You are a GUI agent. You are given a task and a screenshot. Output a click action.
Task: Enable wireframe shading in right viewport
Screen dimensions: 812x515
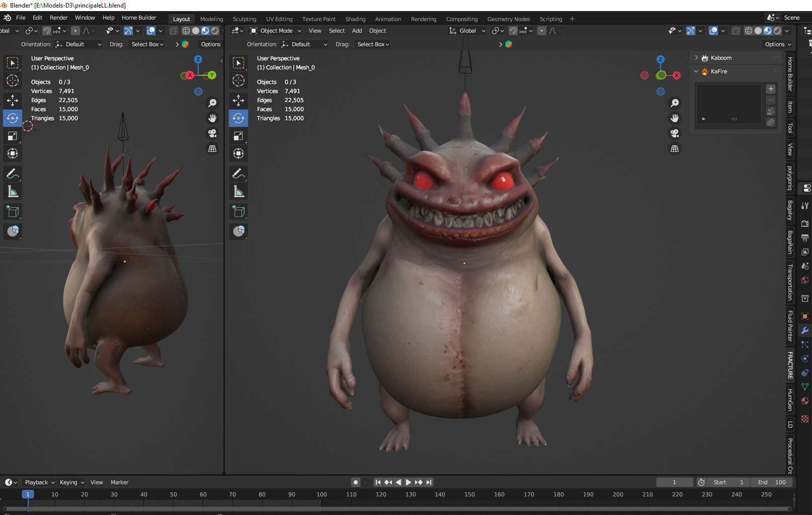click(x=749, y=31)
